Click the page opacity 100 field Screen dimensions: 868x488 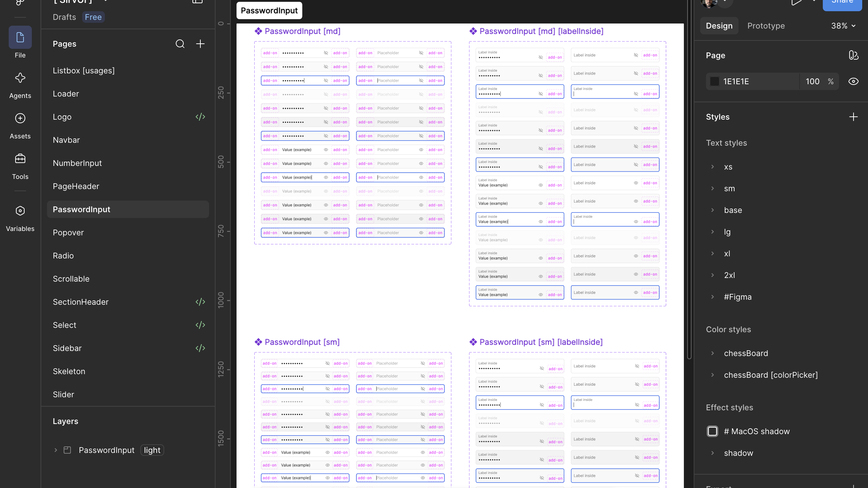click(812, 81)
